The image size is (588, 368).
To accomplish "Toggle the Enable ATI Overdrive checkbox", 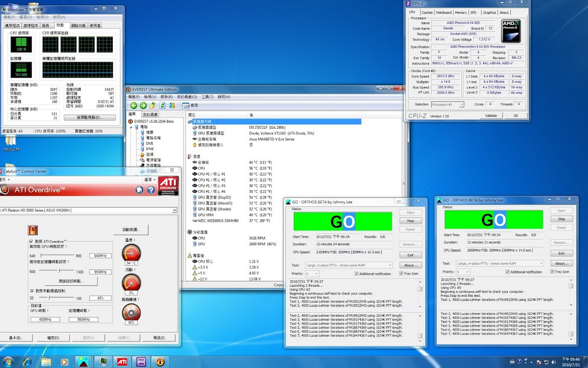I will click(32, 241).
